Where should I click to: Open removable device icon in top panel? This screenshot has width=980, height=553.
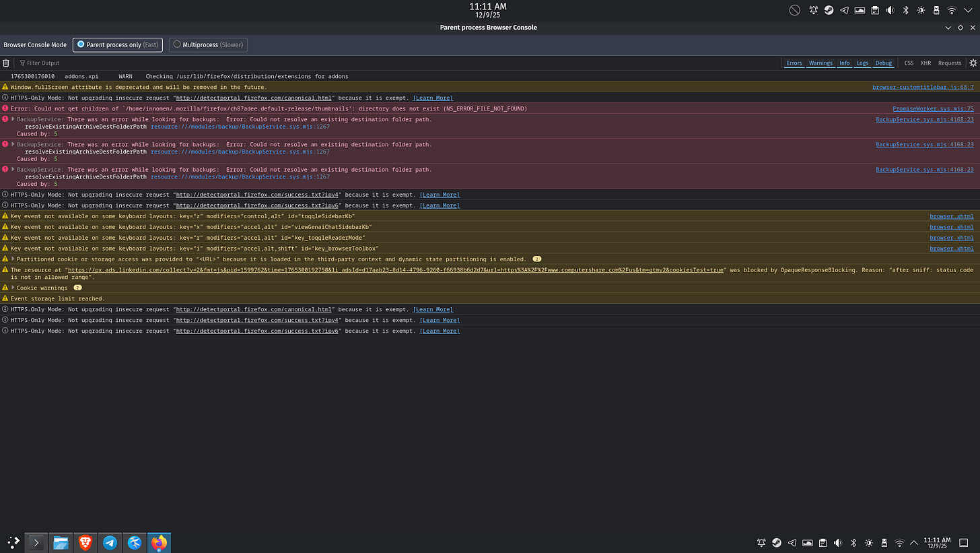(x=936, y=10)
